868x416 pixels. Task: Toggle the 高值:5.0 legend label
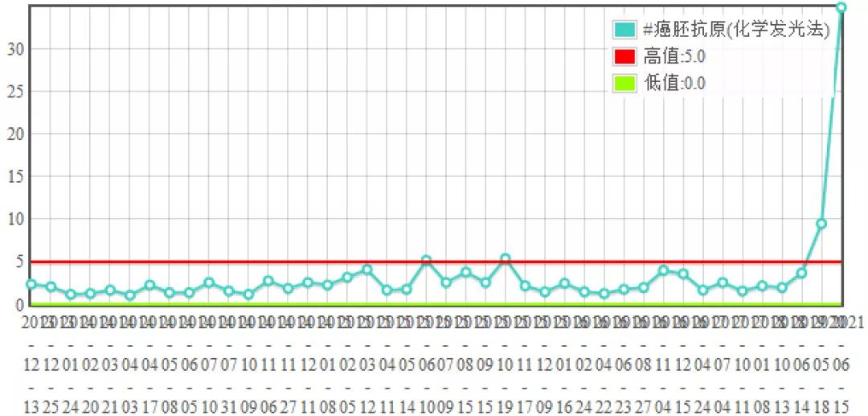(675, 56)
